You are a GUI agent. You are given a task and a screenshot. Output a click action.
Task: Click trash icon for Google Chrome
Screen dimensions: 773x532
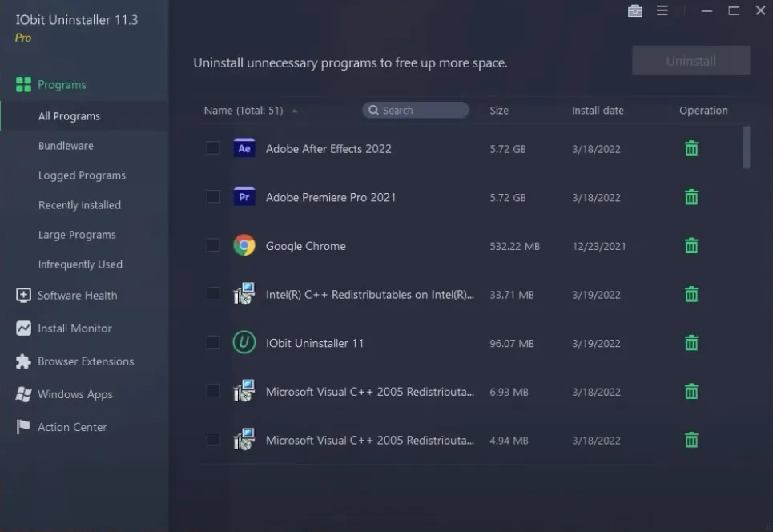[x=691, y=245]
